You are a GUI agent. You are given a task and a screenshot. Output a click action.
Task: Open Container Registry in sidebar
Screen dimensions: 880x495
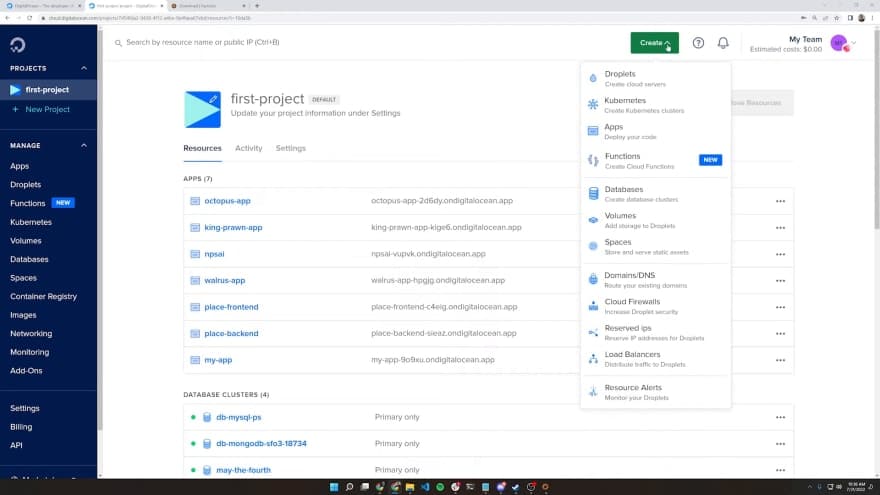click(43, 296)
